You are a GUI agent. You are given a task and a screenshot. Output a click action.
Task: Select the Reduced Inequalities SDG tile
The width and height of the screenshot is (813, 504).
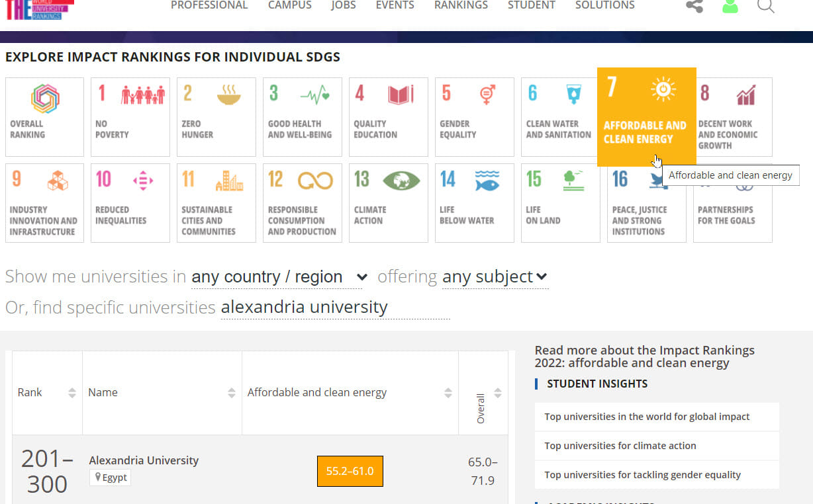click(x=130, y=203)
